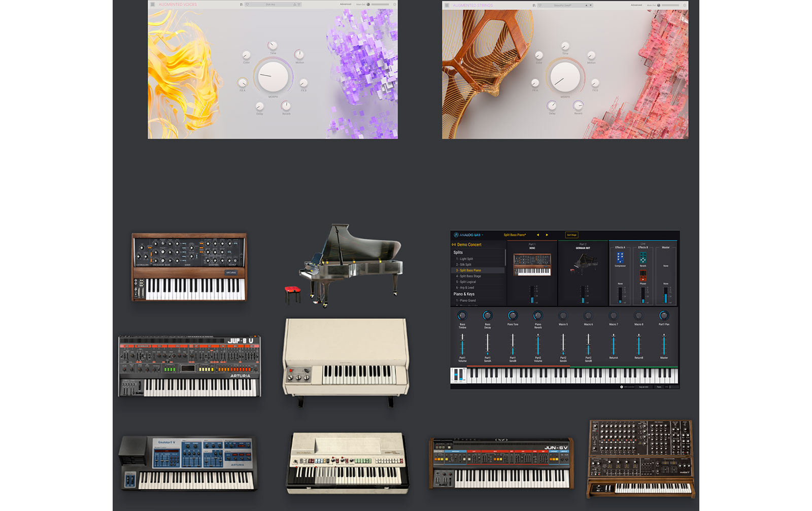Click the Bass Decay macro knob

click(x=487, y=316)
